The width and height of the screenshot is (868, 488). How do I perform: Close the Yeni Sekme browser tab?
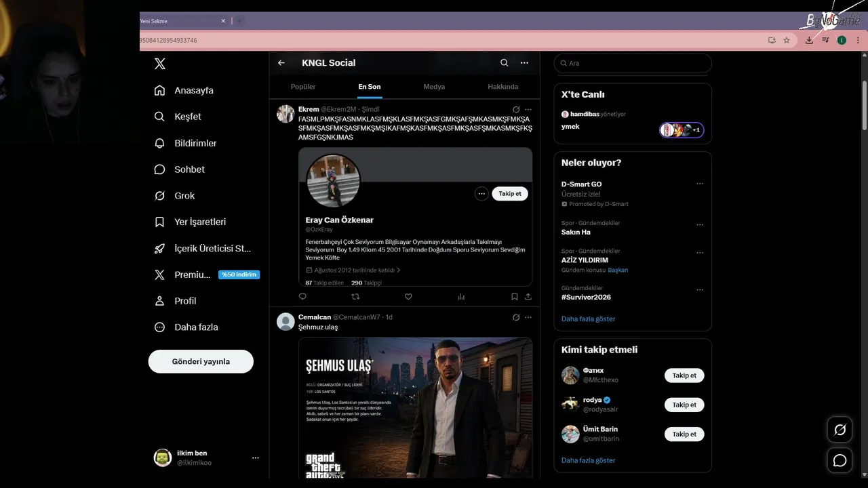223,21
